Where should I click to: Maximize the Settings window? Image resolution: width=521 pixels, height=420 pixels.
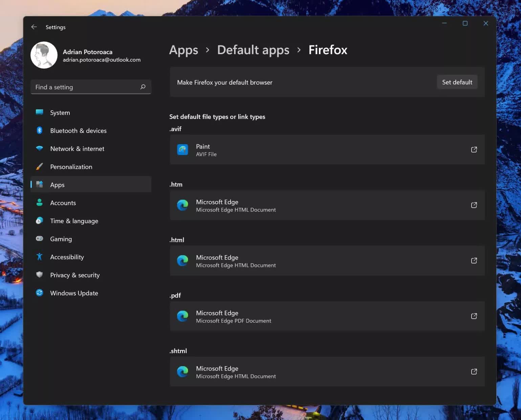[465, 23]
